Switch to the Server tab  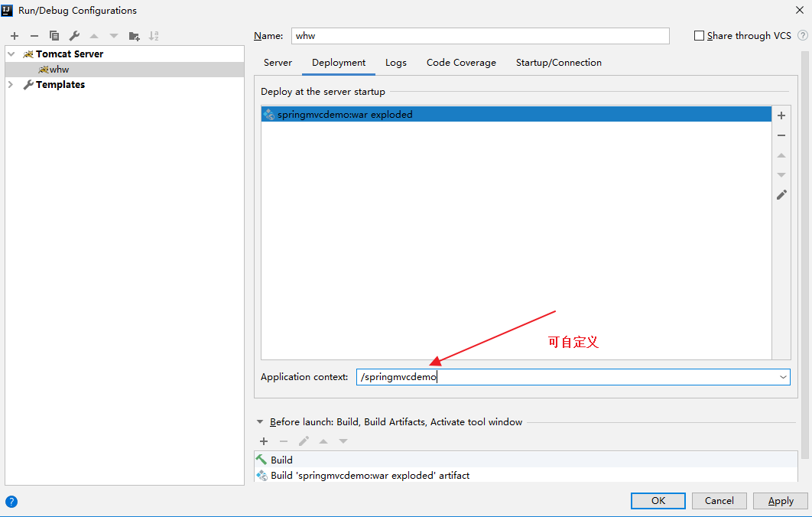tap(278, 63)
